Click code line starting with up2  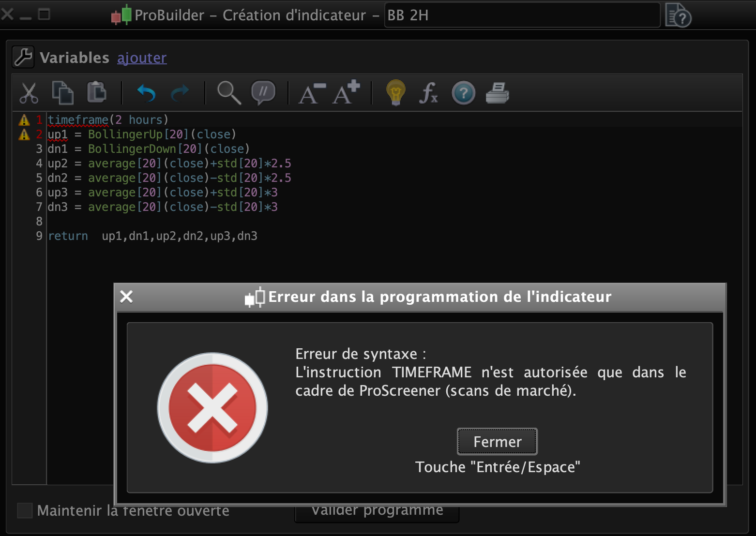pos(169,164)
